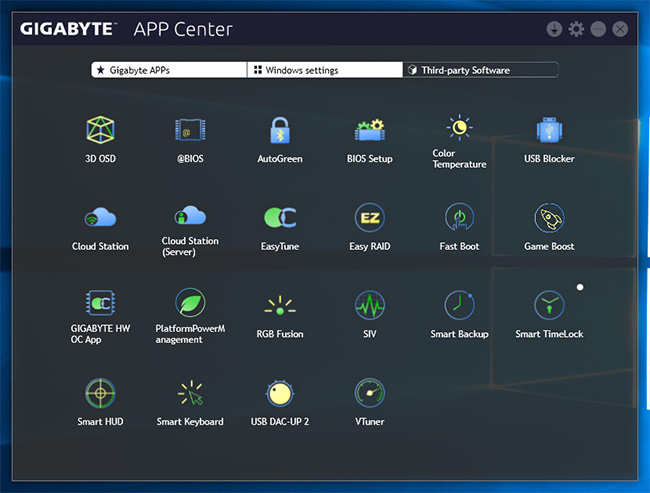The image size is (650, 493).
Task: Switch to Windows settings tab
Action: (x=324, y=70)
